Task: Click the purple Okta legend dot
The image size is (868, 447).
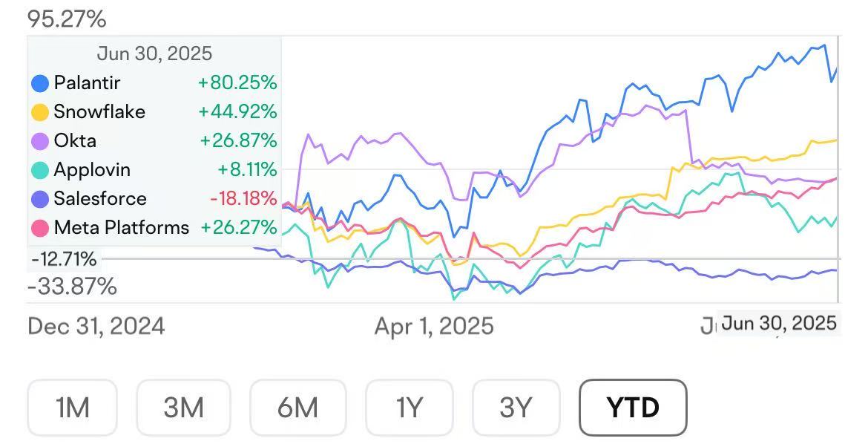Action: (40, 141)
